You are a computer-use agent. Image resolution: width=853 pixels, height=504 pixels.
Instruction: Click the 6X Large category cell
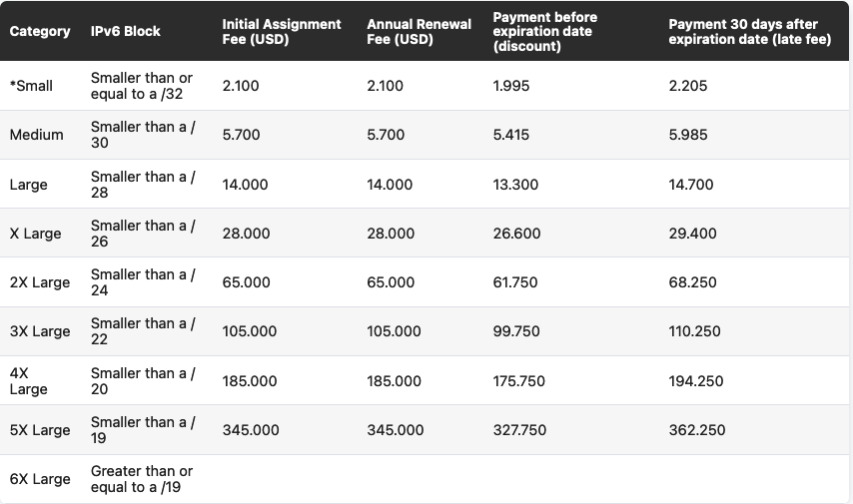(x=40, y=479)
